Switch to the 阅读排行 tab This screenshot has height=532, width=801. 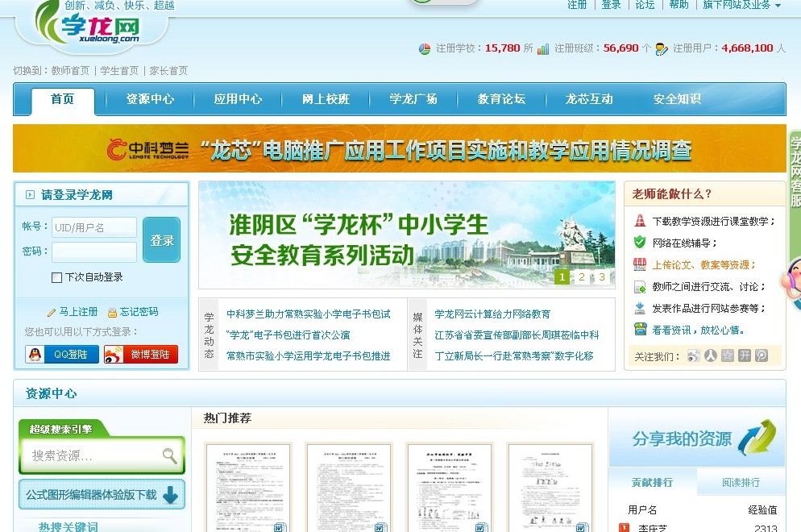(x=741, y=482)
